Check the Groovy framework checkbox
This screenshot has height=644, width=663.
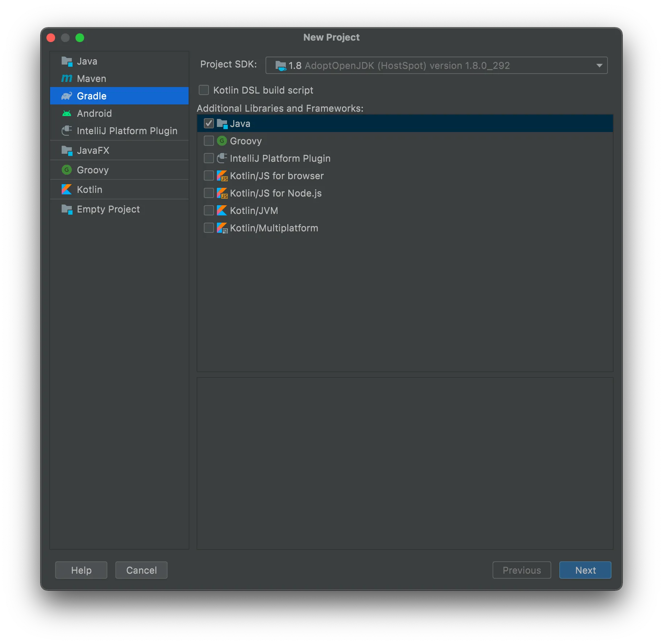209,141
